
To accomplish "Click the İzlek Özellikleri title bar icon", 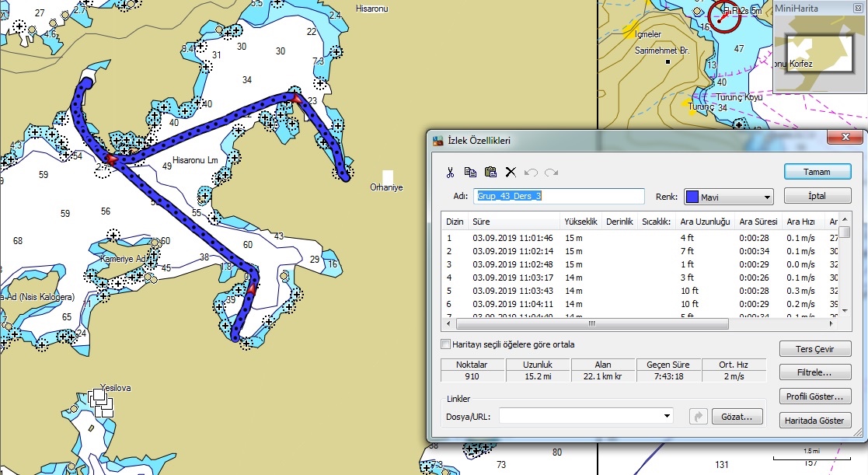I will click(x=437, y=141).
